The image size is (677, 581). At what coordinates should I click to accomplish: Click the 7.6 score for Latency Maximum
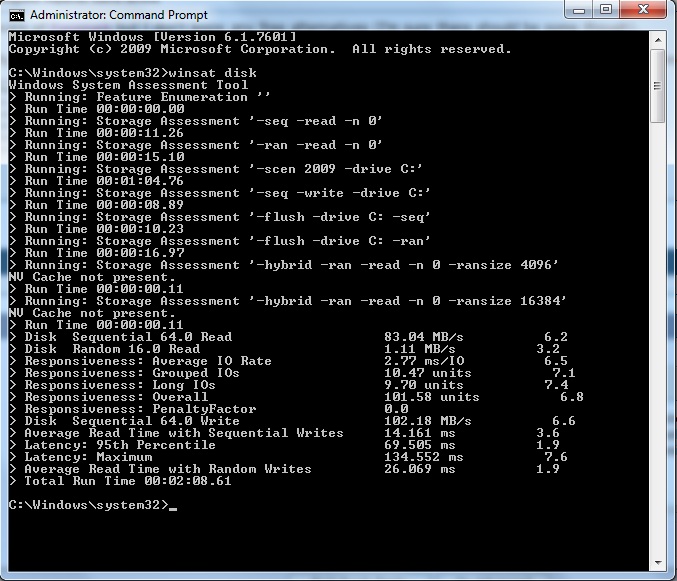[x=556, y=457]
